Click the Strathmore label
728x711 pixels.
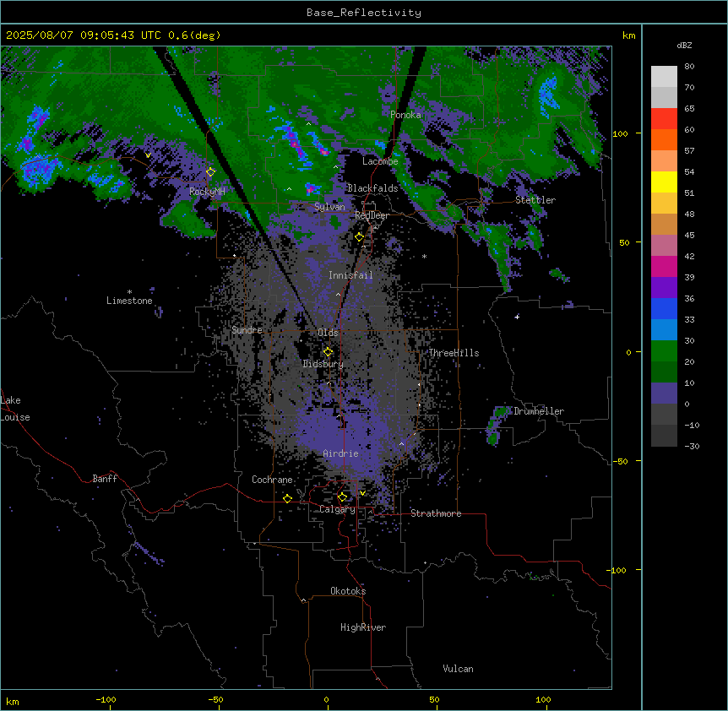click(x=436, y=513)
